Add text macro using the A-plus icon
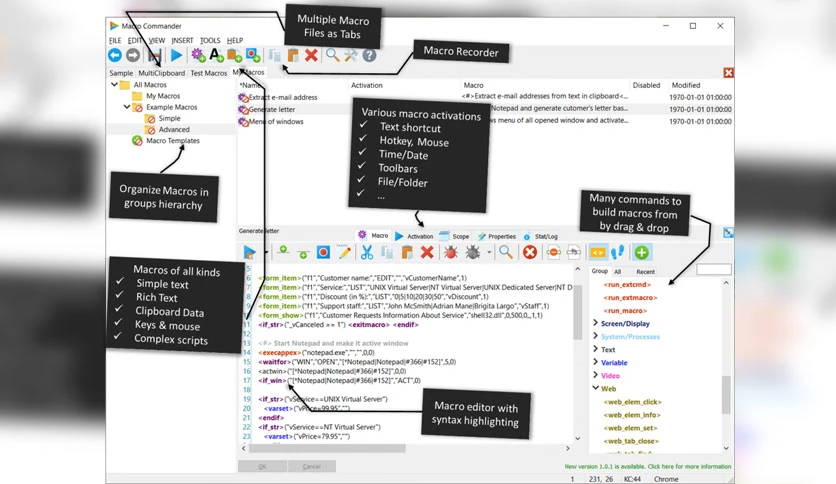The width and height of the screenshot is (836, 484). tap(216, 55)
